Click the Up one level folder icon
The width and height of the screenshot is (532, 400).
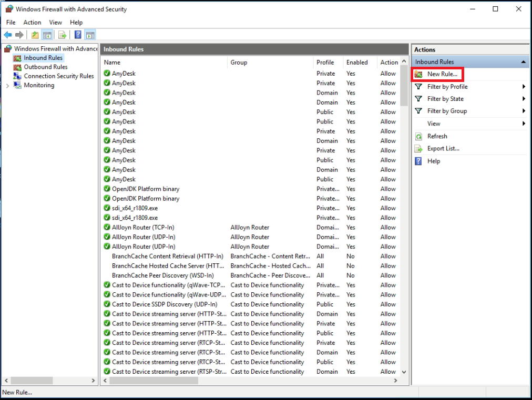(x=35, y=35)
